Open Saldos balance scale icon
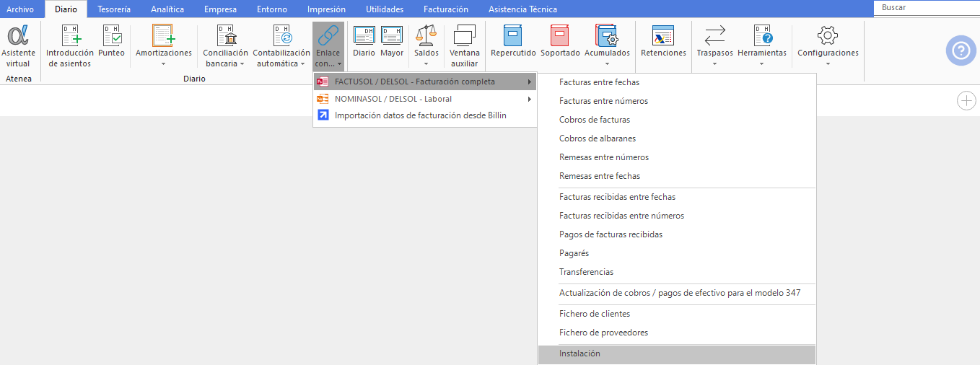Screen dimensions: 980x365 click(426, 35)
